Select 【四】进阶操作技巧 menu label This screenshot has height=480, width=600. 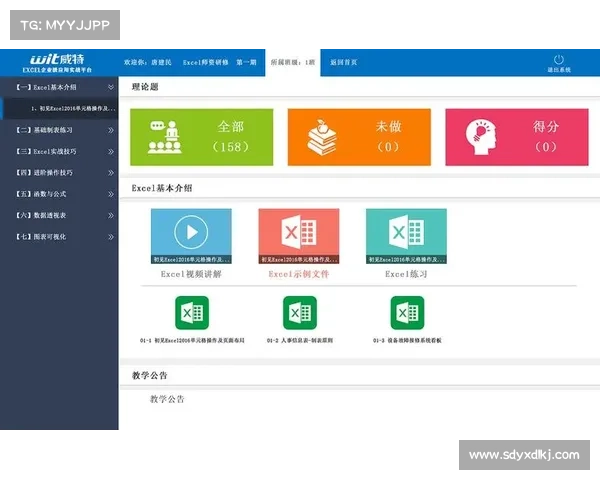[44, 173]
